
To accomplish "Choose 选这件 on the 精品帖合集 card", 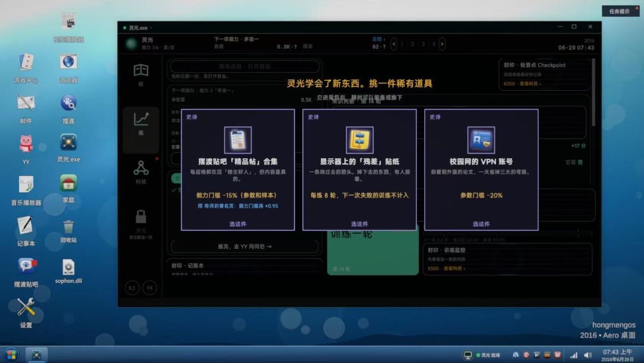I will [x=238, y=224].
